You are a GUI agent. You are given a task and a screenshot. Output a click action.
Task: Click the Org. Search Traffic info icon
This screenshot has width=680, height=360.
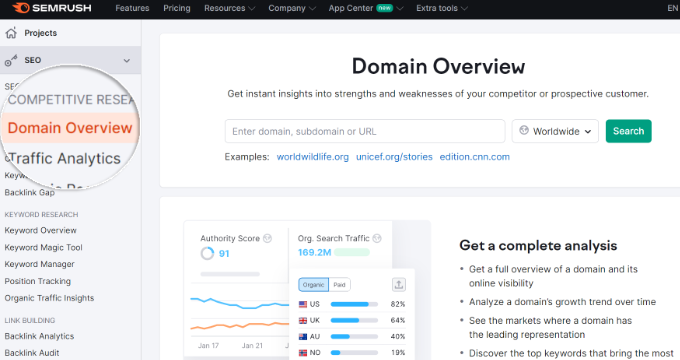[x=377, y=238]
